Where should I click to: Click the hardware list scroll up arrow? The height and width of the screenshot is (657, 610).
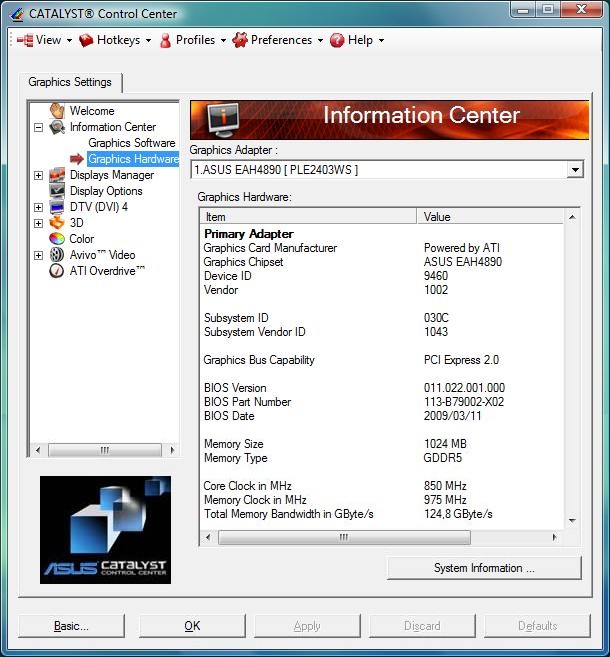(572, 217)
